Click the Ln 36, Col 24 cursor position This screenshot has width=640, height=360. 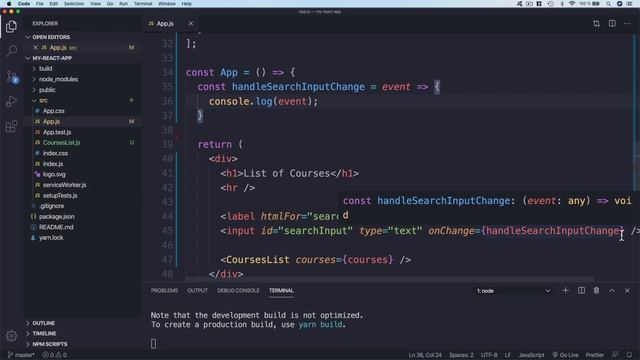[x=425, y=355]
